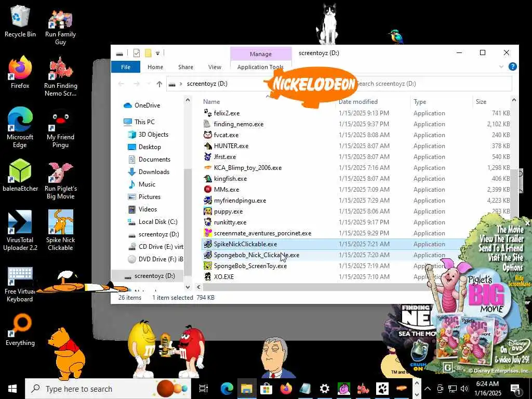Open VirusTotal Uploader 2.2 shortcut
The width and height of the screenshot is (532, 399).
20,231
